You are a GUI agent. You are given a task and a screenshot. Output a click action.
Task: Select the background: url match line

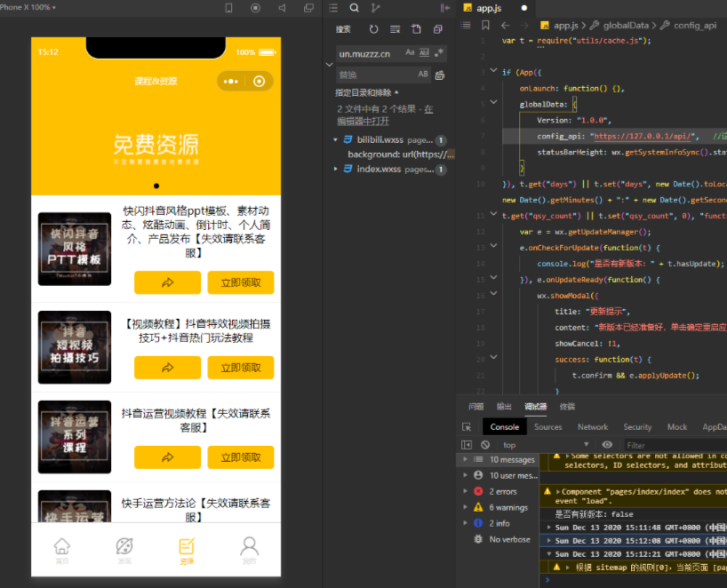coord(401,155)
